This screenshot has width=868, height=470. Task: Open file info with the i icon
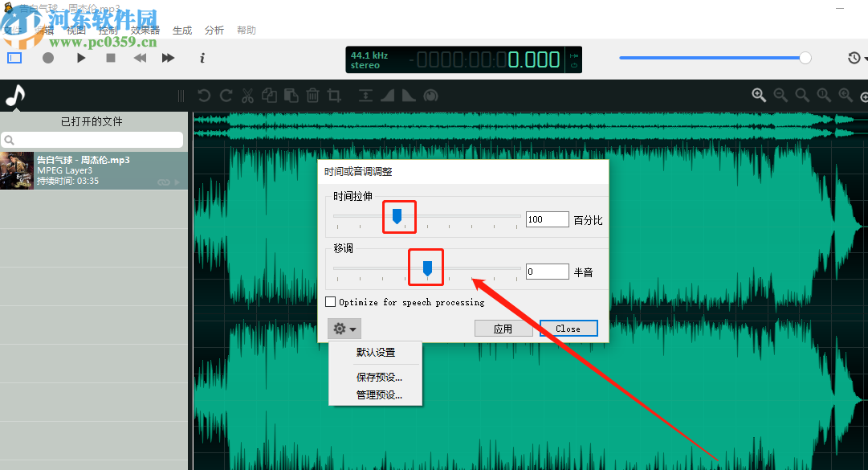coord(202,58)
